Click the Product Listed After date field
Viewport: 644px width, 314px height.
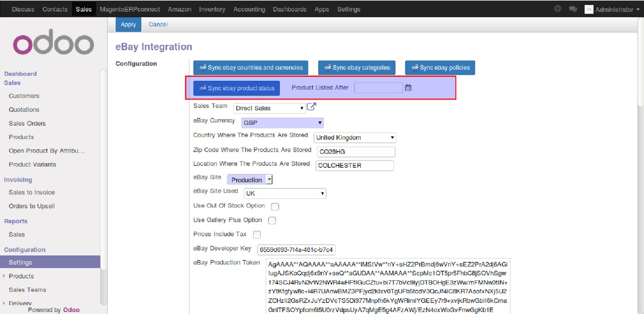[x=379, y=88]
